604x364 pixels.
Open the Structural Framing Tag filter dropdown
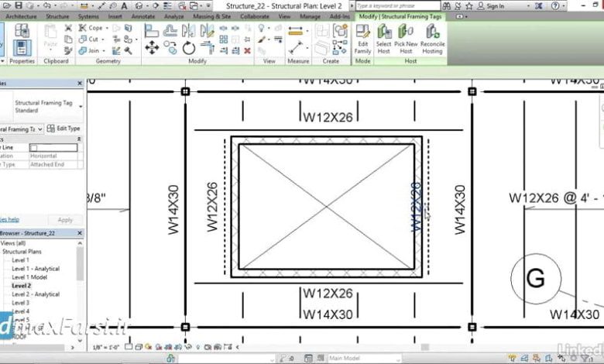[x=41, y=129]
